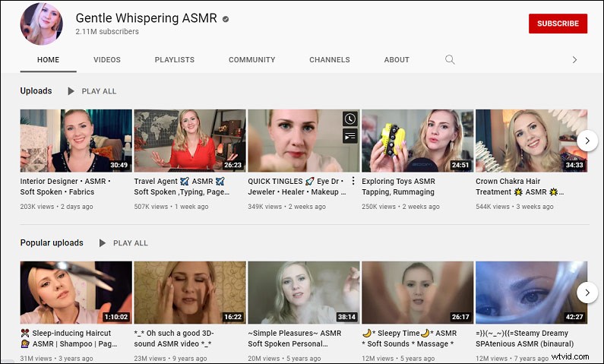Screen dimensions: 604x364
Task: Open the 16:22 3D-sound ASMR thumbnail
Action: click(190, 293)
